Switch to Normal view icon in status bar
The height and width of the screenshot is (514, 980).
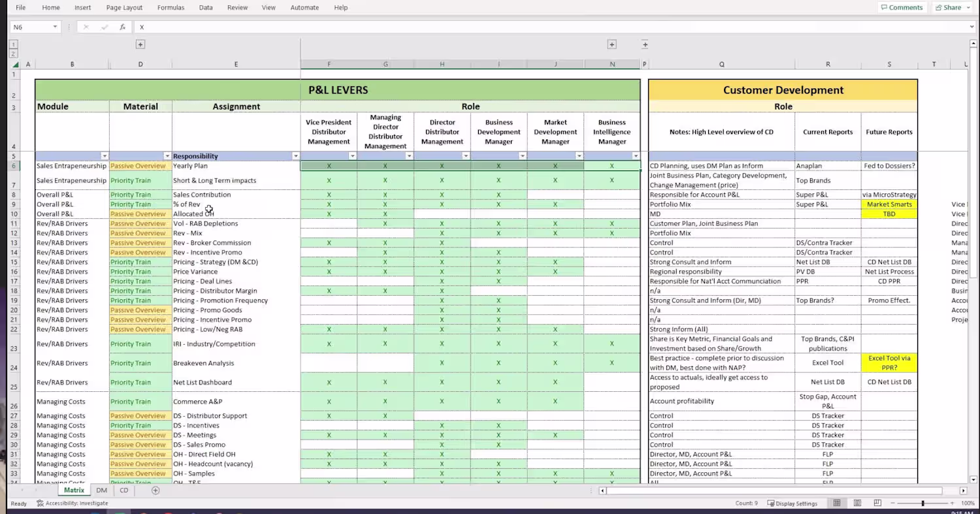click(837, 504)
